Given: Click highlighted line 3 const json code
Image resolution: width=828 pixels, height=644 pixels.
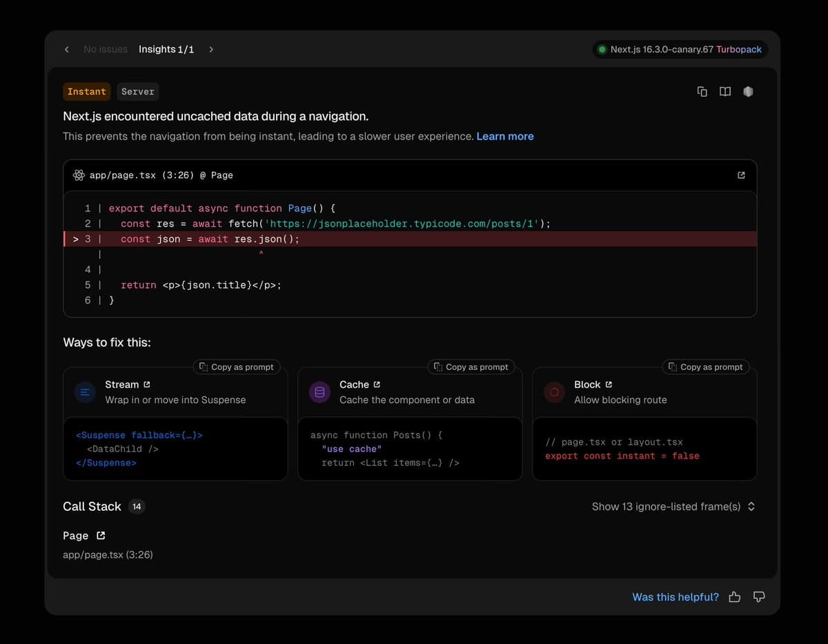Looking at the screenshot, I should point(410,239).
